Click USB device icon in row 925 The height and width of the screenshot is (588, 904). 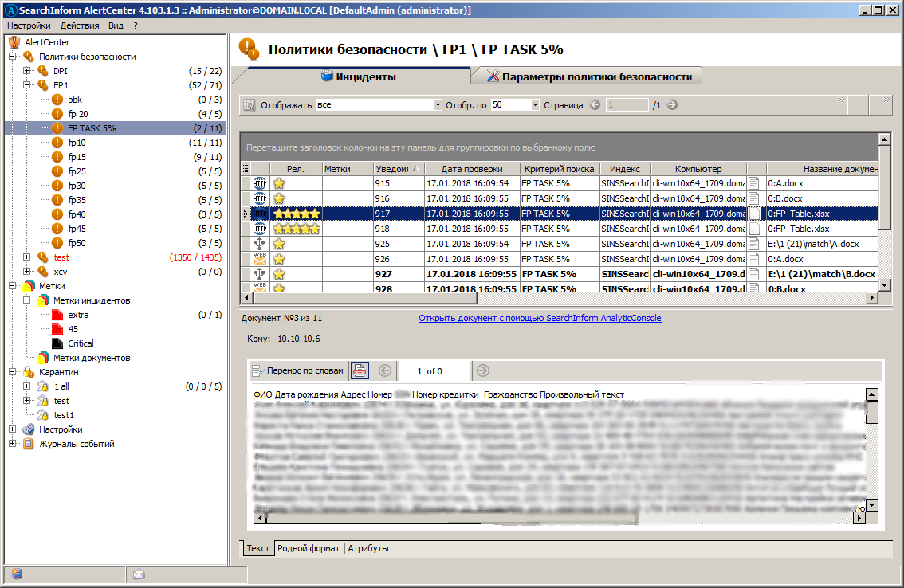click(260, 244)
